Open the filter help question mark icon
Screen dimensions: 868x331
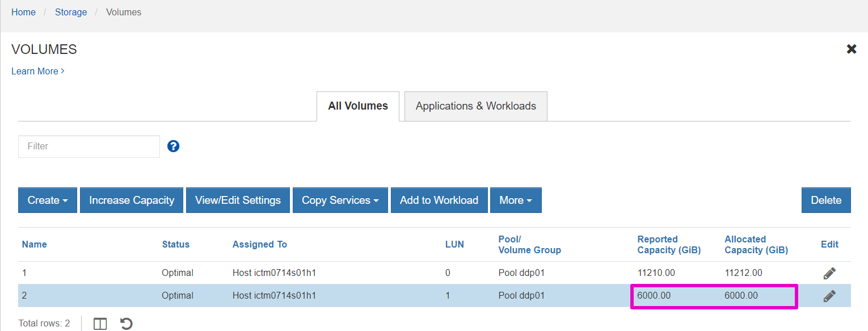(174, 146)
